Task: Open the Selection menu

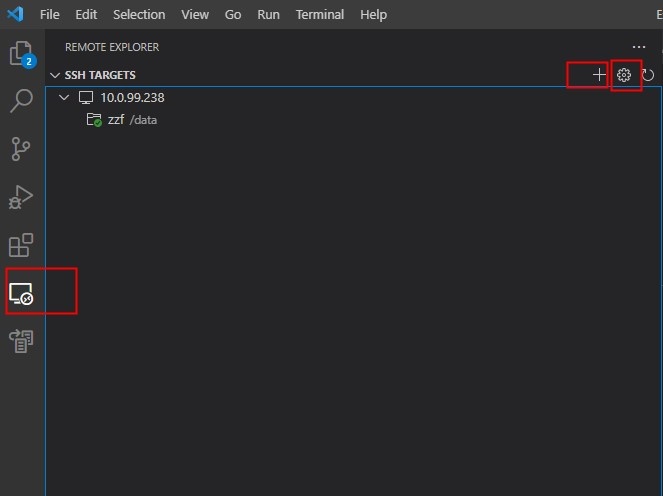Action: (x=139, y=15)
